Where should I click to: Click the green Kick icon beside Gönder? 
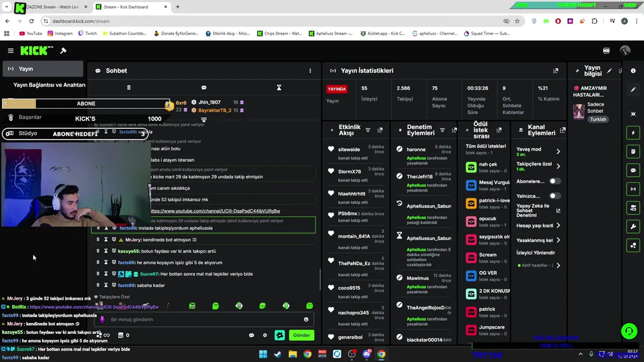[280, 335]
